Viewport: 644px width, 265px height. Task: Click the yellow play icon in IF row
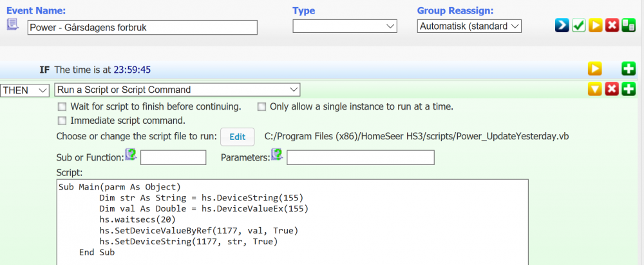pyautogui.click(x=594, y=69)
